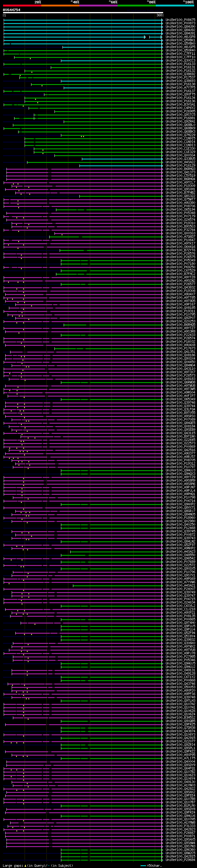This screenshot has height=868, width=197.
Task: Open hit UniRef100_A8JGP8
Action: coord(180,37)
